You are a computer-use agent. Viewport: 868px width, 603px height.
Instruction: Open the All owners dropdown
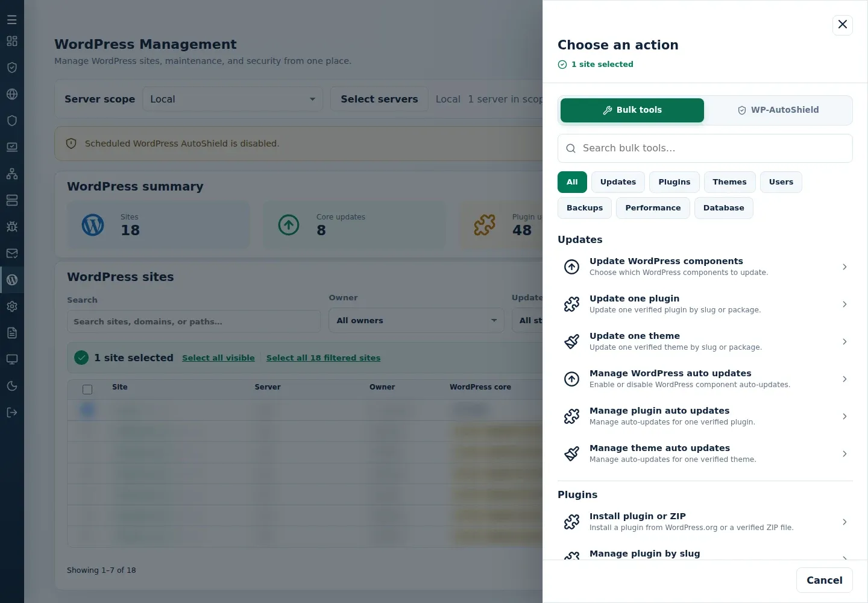point(417,320)
